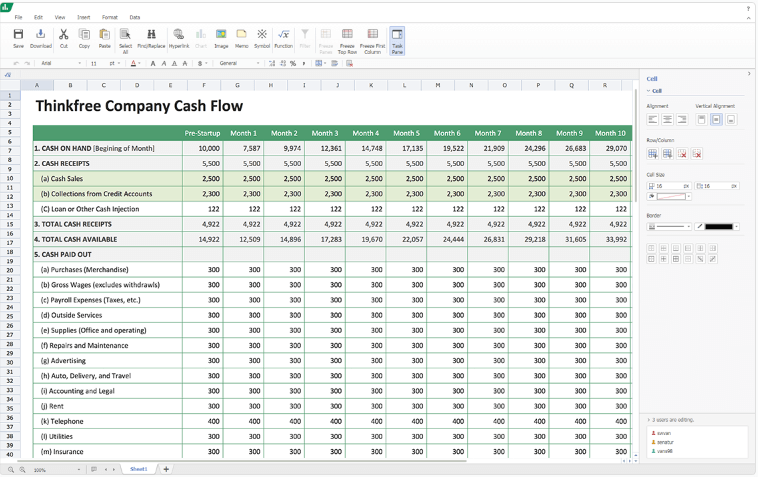Open the View menu
The height and width of the screenshot is (477, 758).
click(60, 17)
